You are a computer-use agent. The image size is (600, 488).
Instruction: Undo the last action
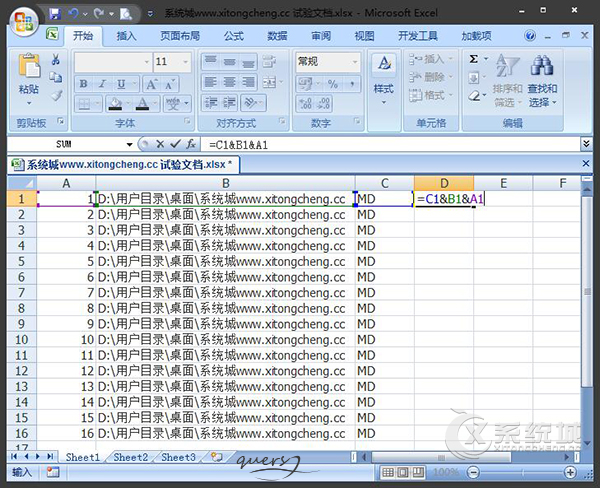(73, 14)
